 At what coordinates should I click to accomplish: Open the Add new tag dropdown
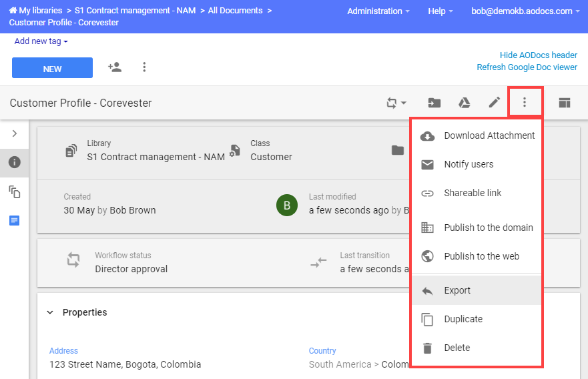[41, 41]
